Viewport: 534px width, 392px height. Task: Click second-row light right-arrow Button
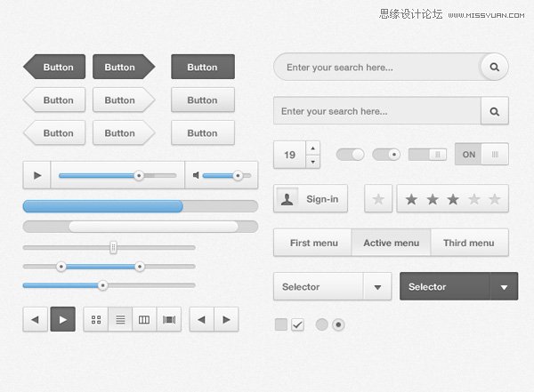(124, 100)
